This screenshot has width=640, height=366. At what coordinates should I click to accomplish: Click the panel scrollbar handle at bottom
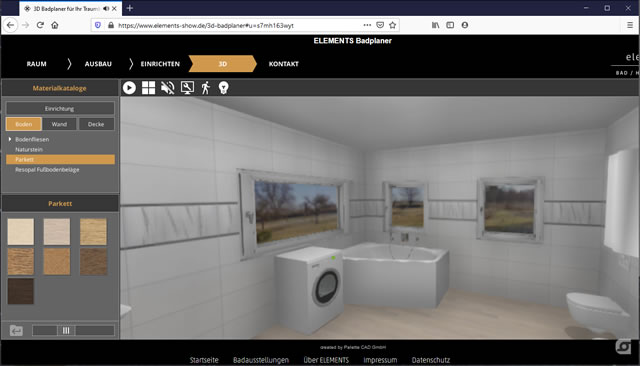[66, 331]
